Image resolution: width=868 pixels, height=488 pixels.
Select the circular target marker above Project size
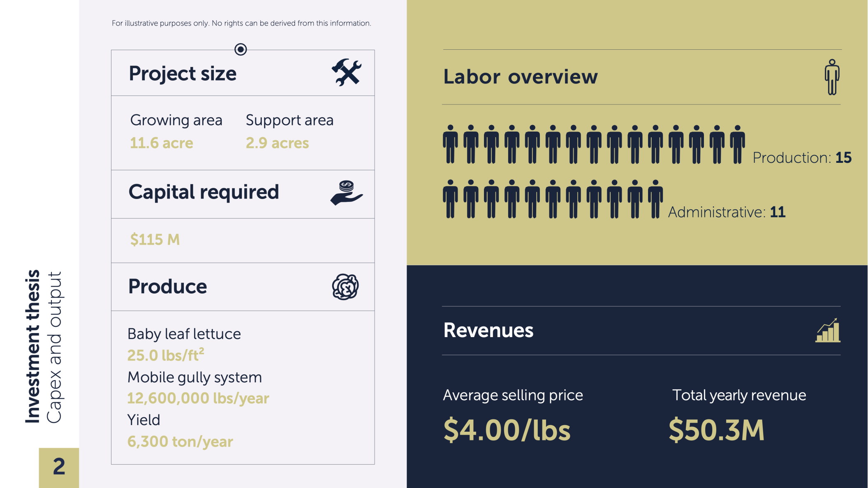(x=241, y=49)
